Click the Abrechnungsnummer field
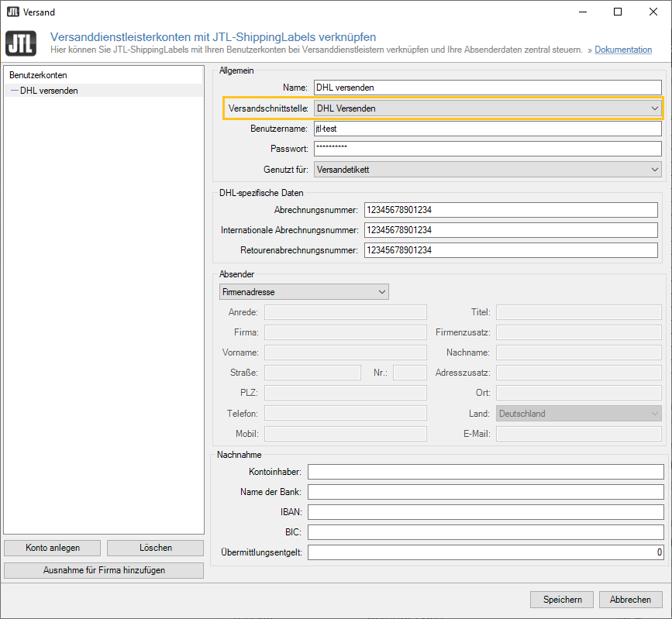 click(511, 210)
